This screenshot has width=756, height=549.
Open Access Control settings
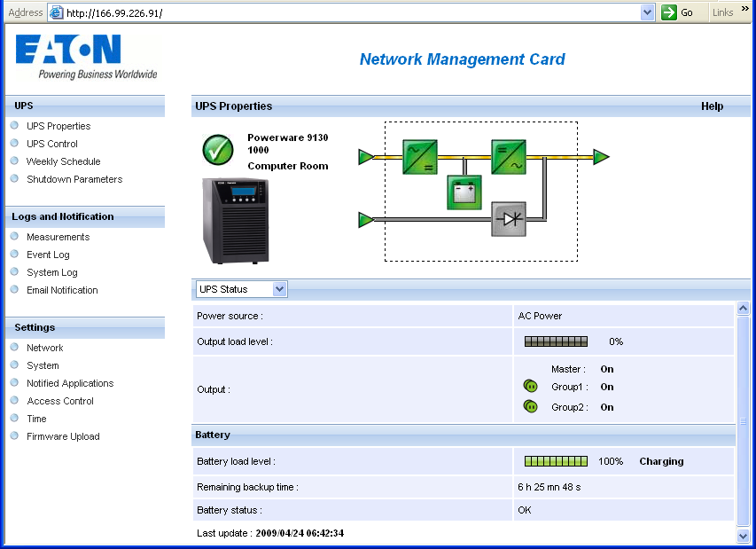pos(60,401)
